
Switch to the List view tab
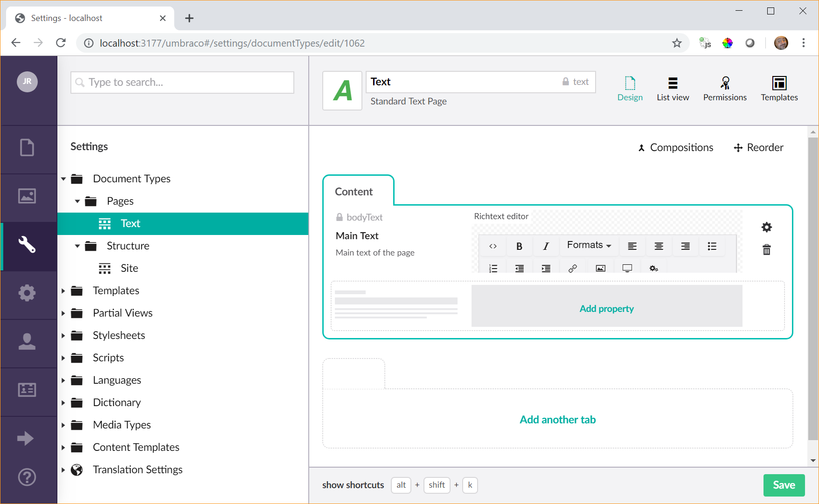point(673,89)
